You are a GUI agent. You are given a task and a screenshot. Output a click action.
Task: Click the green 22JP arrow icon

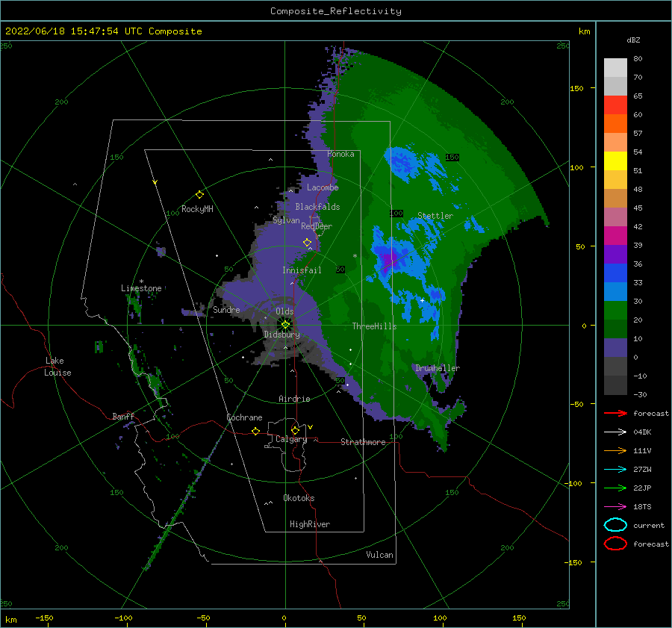tap(615, 488)
